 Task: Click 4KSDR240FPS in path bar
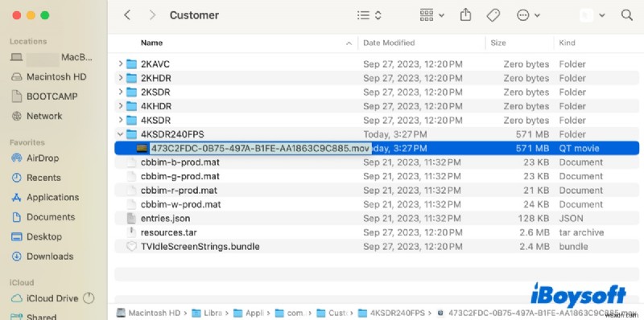pyautogui.click(x=398, y=313)
